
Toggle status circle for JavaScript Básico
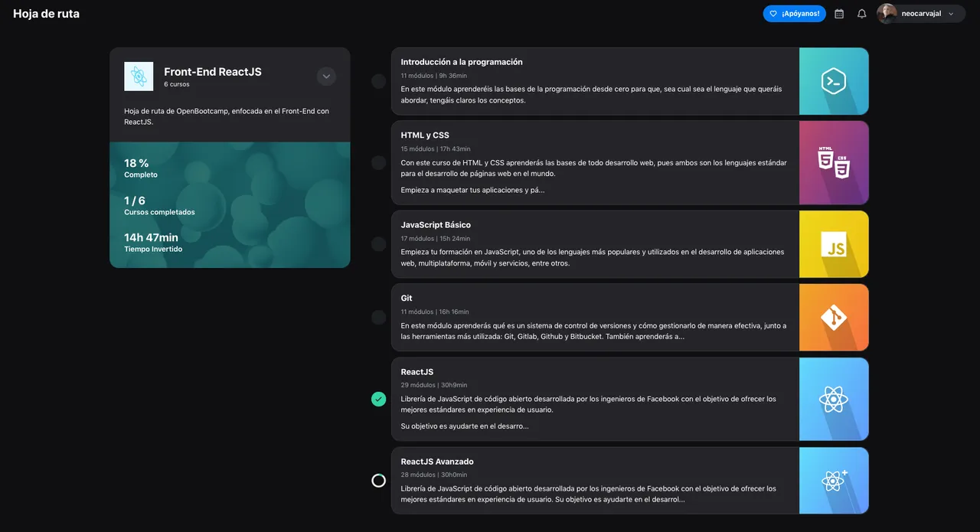tap(378, 244)
